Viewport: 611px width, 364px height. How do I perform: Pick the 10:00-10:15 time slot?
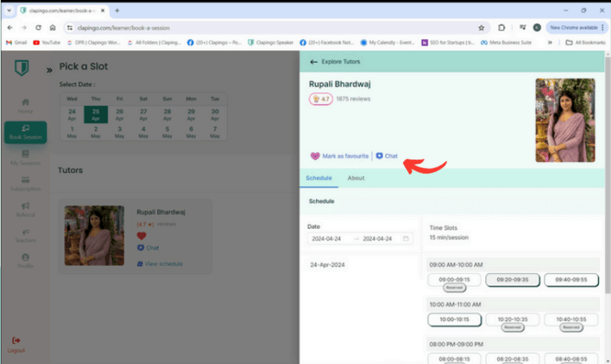point(454,319)
